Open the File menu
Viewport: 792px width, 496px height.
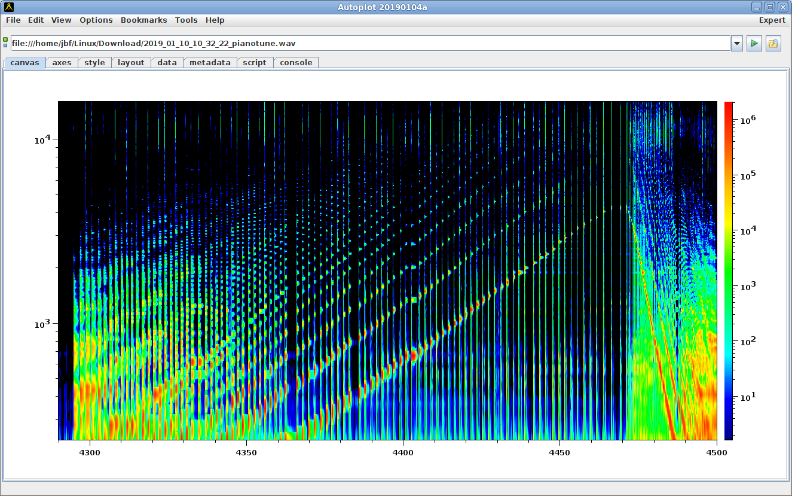tap(13, 20)
